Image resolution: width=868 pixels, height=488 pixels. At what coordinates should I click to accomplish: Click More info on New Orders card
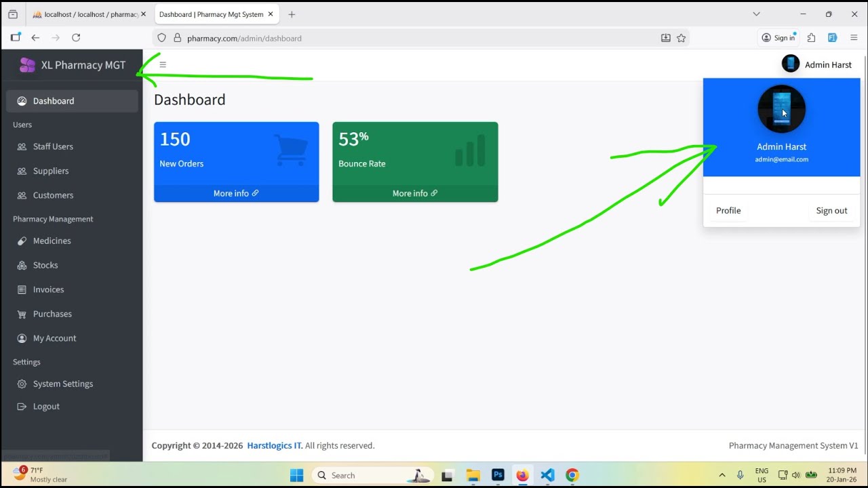236,193
